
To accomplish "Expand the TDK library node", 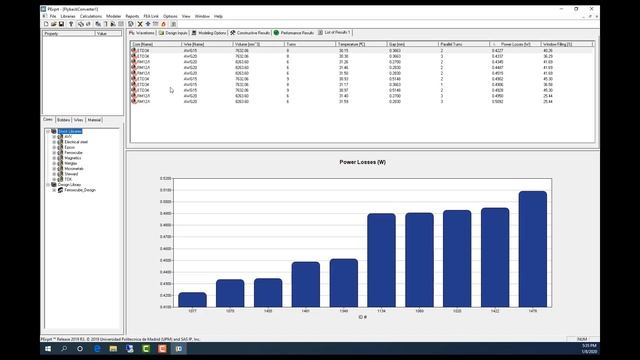I will click(54, 179).
